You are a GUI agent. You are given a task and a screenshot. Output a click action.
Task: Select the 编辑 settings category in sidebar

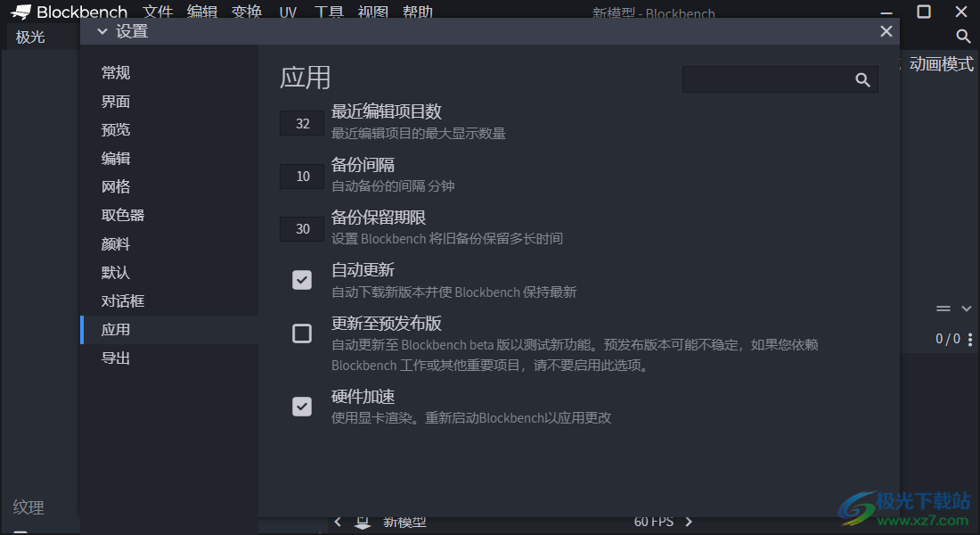[x=168, y=159]
